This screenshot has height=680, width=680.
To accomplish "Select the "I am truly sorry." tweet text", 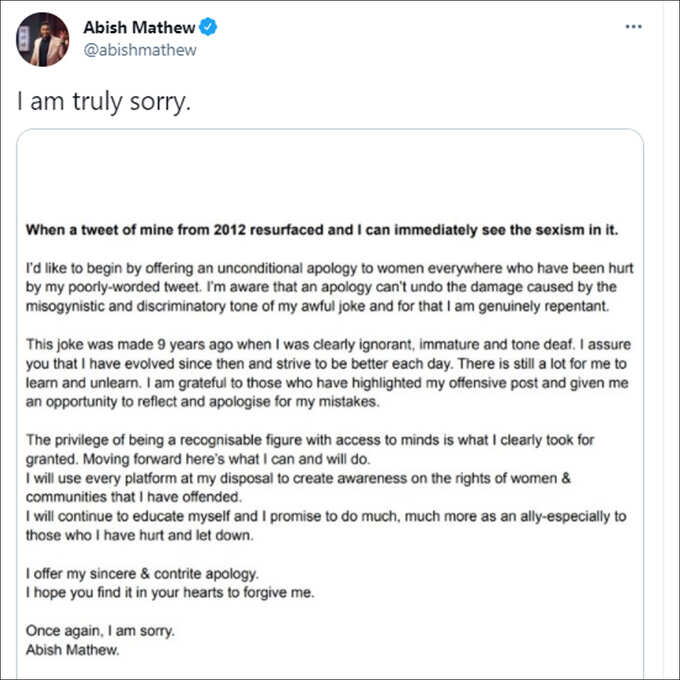I will [104, 101].
